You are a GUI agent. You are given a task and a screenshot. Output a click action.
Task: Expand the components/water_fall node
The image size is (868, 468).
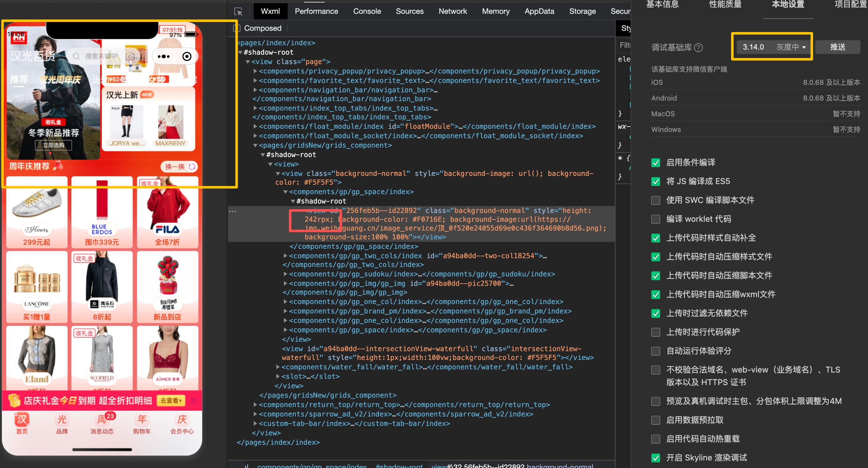(278, 367)
